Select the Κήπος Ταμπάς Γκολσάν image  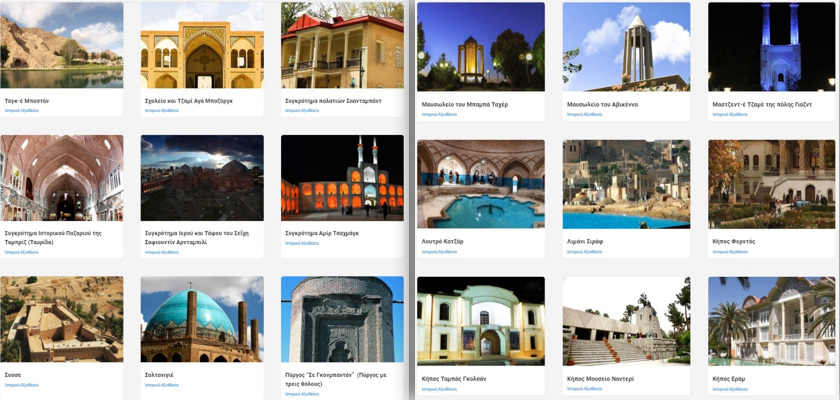coord(481,321)
